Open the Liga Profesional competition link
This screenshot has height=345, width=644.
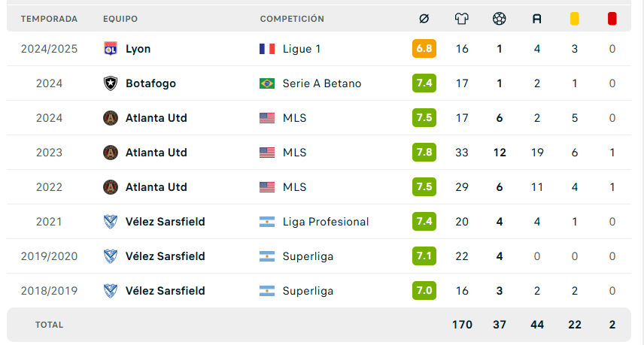(x=326, y=222)
